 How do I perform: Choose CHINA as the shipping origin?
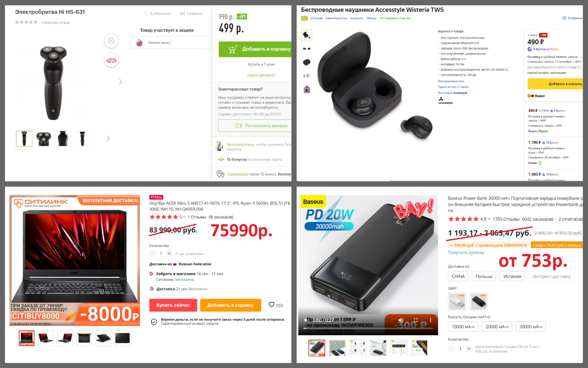pos(458,276)
